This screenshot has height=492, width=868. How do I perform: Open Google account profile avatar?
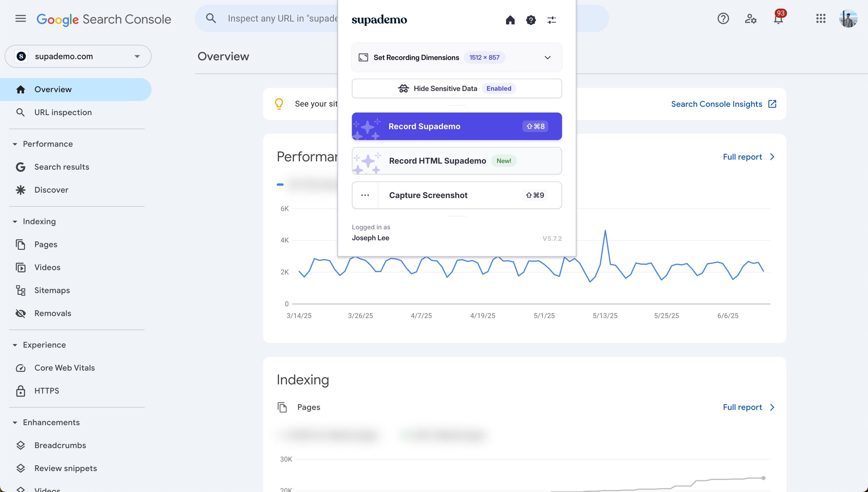(848, 19)
